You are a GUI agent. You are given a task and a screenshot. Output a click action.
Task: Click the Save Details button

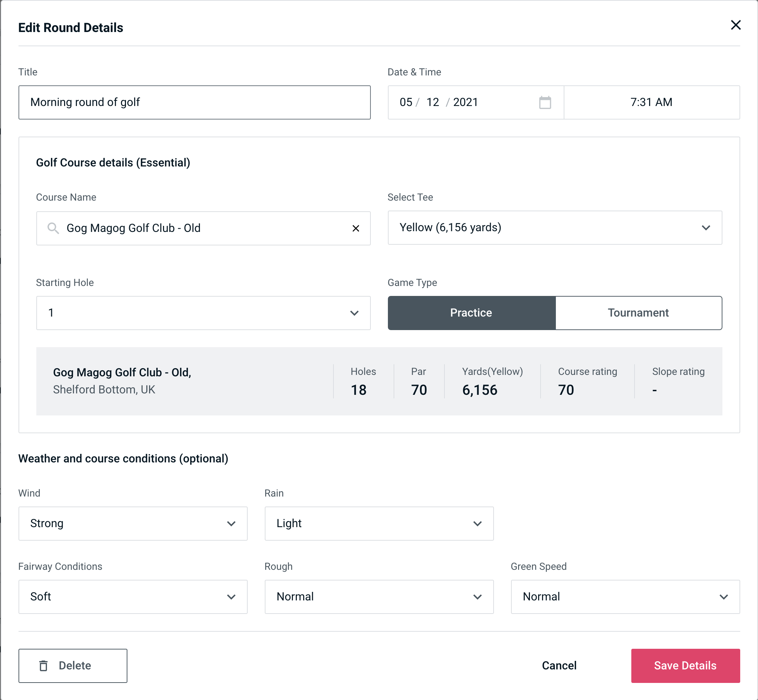[x=685, y=665]
